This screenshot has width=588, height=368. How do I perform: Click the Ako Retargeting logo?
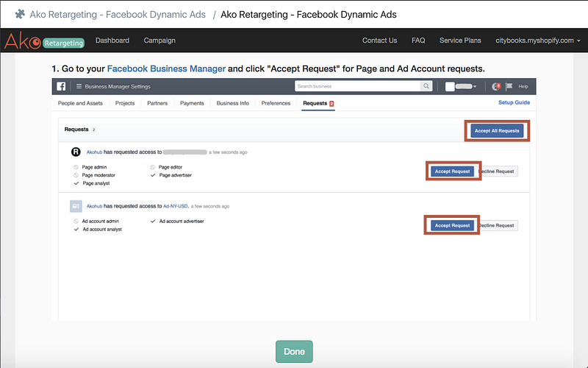[44, 41]
